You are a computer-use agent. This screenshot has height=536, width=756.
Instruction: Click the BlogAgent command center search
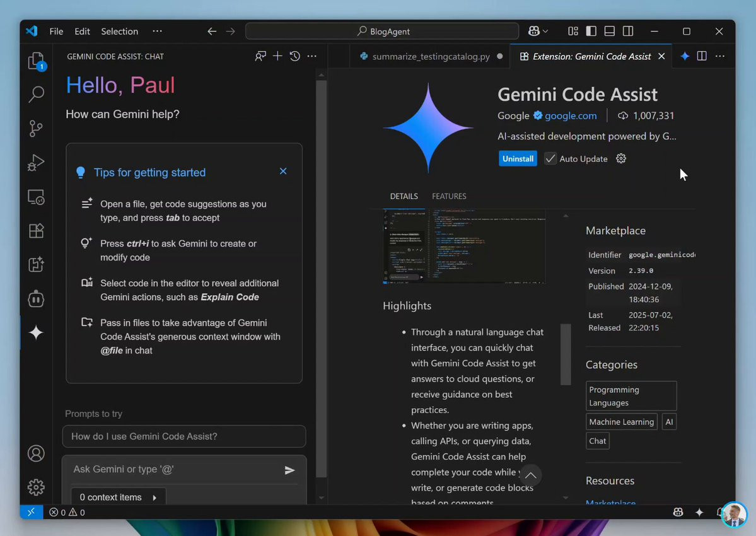382,32
